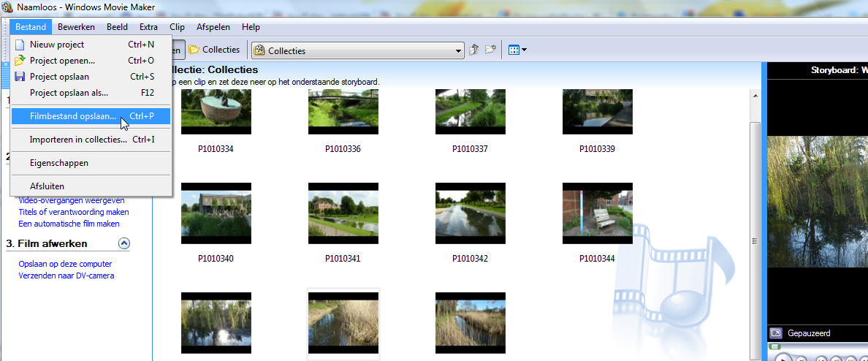Image resolution: width=868 pixels, height=361 pixels.
Task: Click the Project opslaan floppy disk icon
Action: (x=20, y=77)
